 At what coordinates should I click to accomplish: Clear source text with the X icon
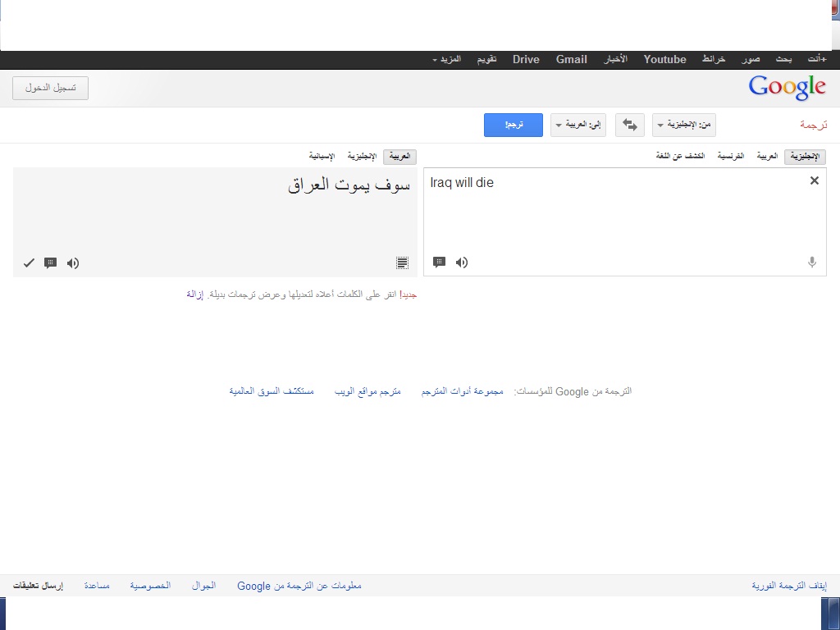pos(815,180)
